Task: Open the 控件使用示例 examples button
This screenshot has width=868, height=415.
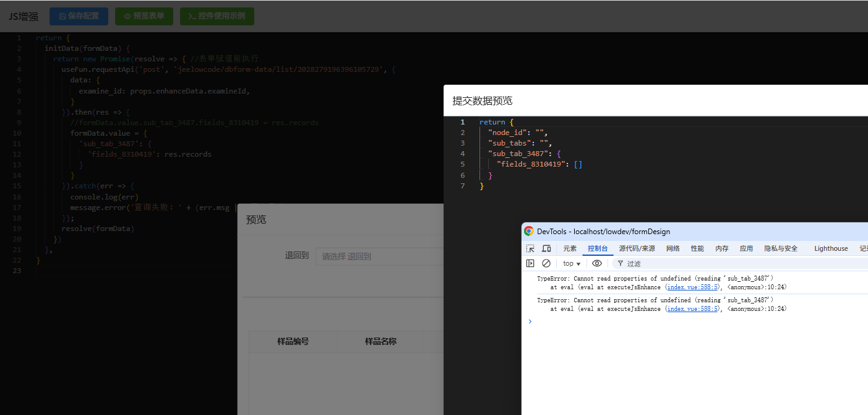Action: pos(217,16)
